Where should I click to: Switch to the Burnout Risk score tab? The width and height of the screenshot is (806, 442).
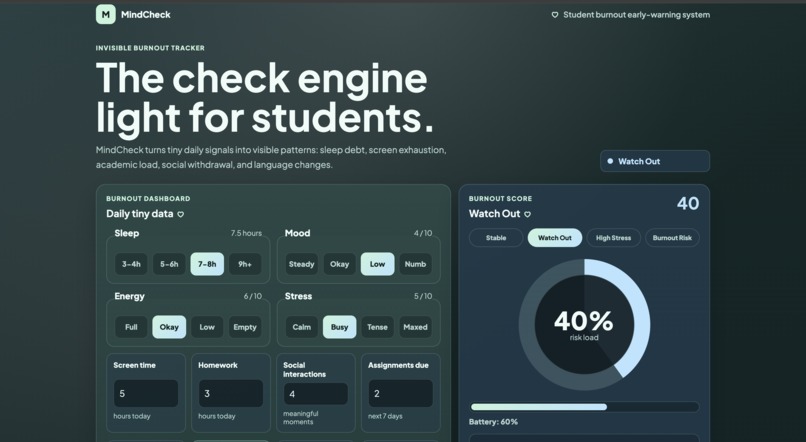click(x=672, y=238)
